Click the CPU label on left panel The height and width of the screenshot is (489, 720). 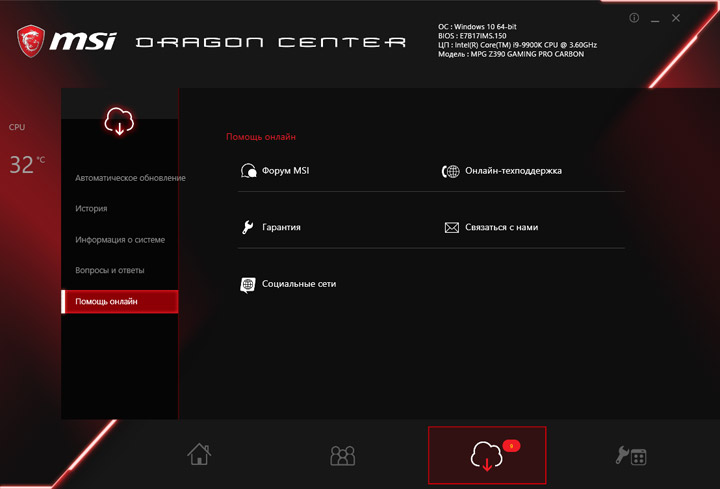(17, 127)
